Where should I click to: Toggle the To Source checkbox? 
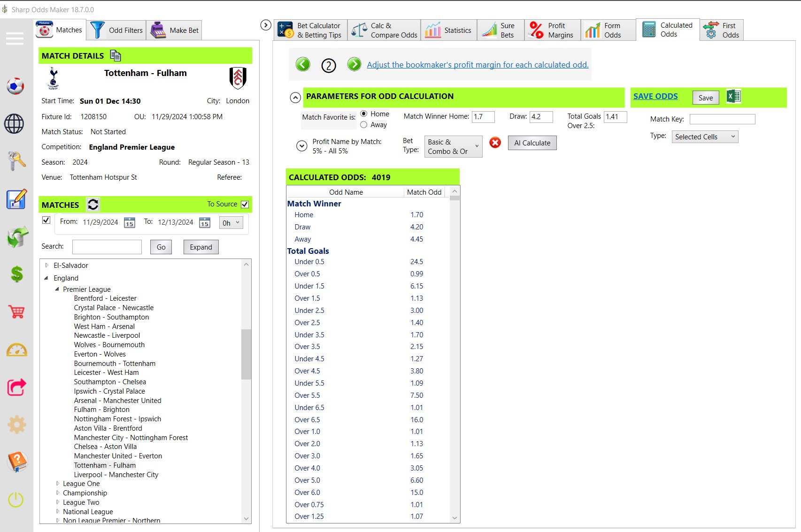245,205
